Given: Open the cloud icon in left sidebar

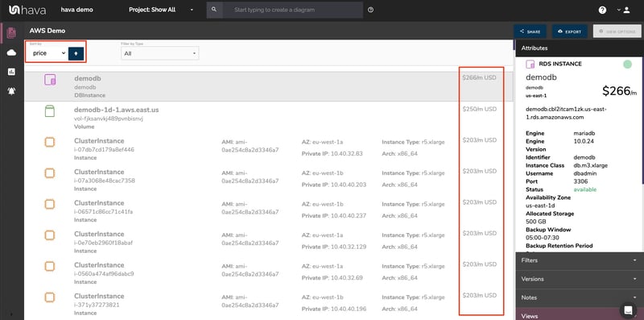Looking at the screenshot, I should 11,52.
